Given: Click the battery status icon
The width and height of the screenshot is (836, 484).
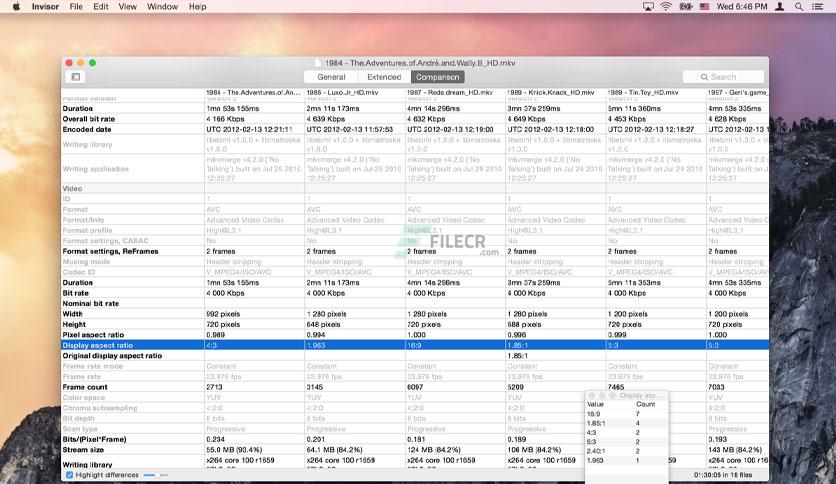Looking at the screenshot, I should pos(686,6).
